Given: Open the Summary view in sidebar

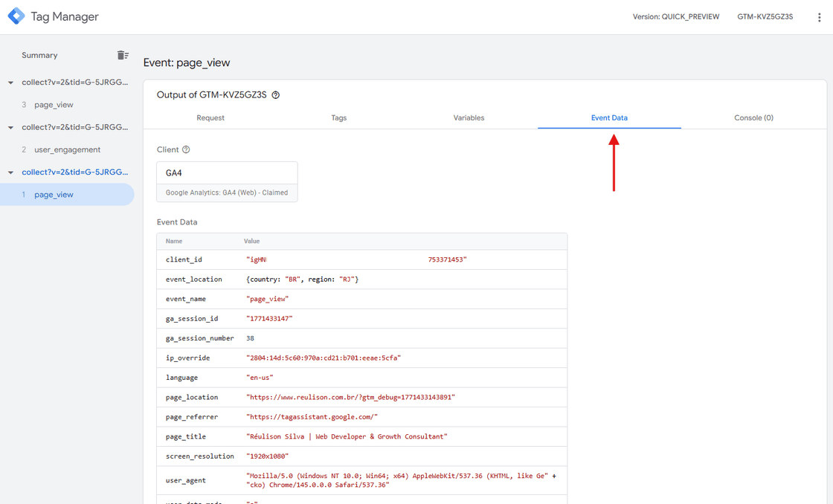Looking at the screenshot, I should tap(39, 55).
